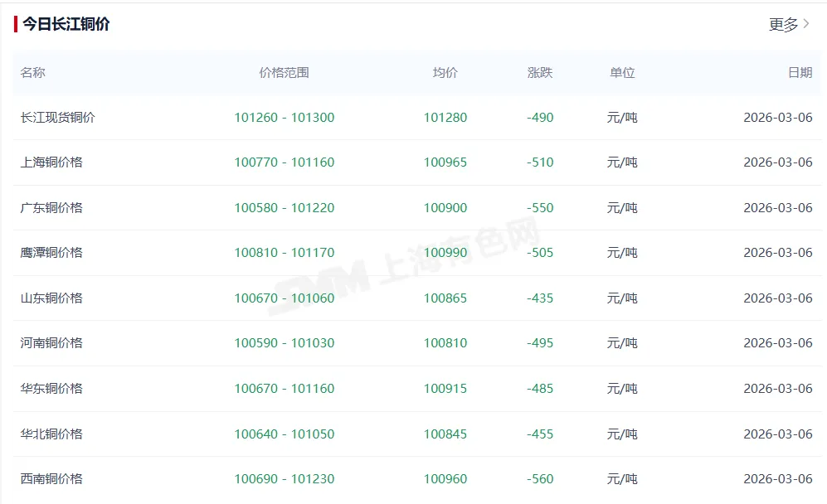Click 元/吨 unit in 山东铜价格 row
Screen dimensions: 827x504
click(x=622, y=298)
